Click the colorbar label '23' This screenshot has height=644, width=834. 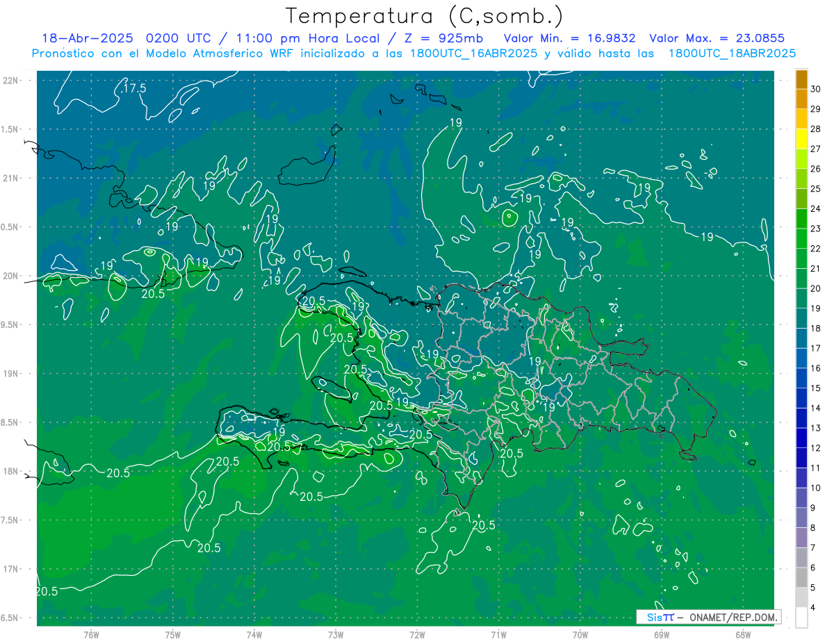[x=816, y=229]
